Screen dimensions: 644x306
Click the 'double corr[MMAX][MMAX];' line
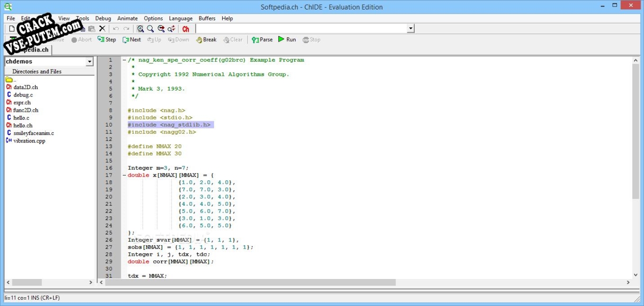(x=170, y=261)
